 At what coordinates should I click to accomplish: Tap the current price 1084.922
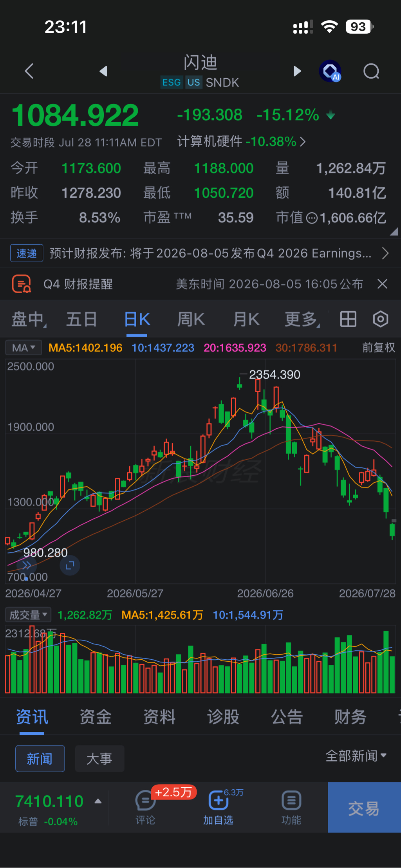75,115
